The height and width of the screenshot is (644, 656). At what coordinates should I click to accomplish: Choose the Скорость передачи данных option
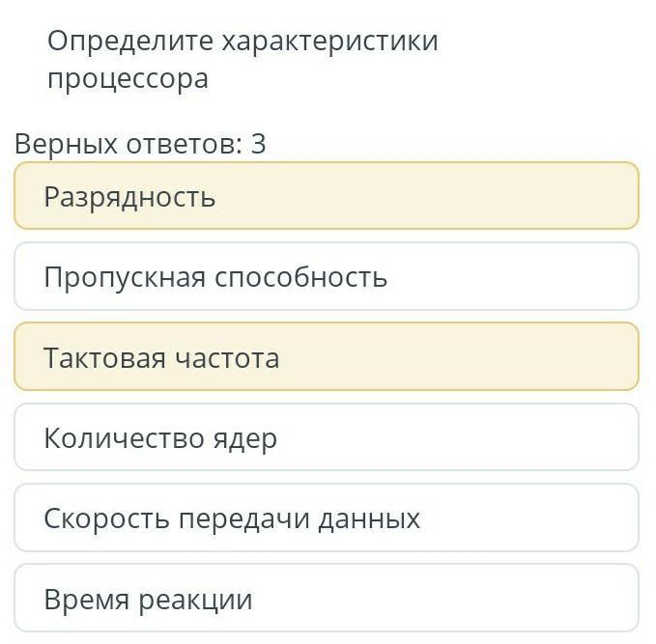(x=327, y=518)
